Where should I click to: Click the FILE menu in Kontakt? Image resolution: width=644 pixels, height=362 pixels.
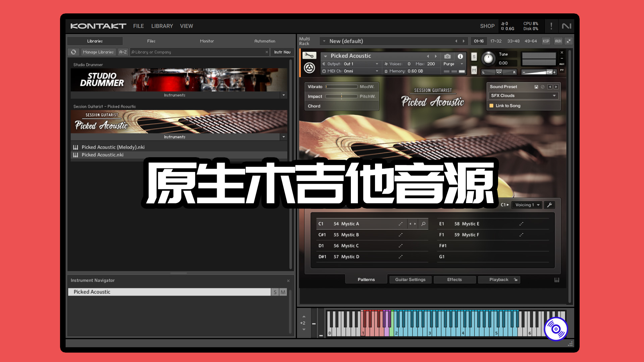138,25
